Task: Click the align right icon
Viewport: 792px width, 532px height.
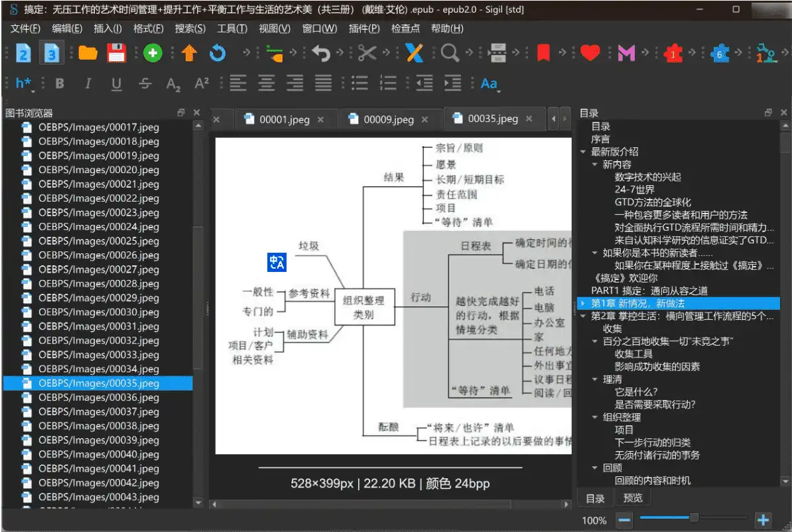Action: pyautogui.click(x=295, y=83)
